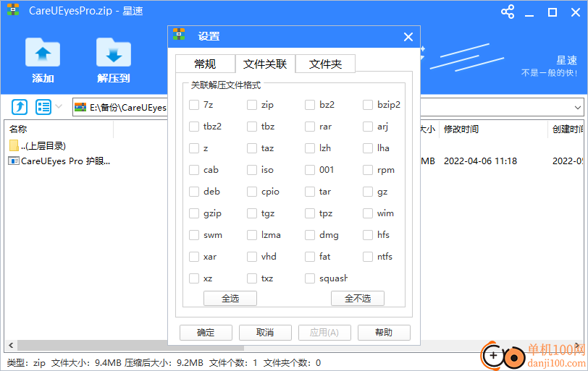Click the horizontal scrollbar left arrow

click(11, 345)
